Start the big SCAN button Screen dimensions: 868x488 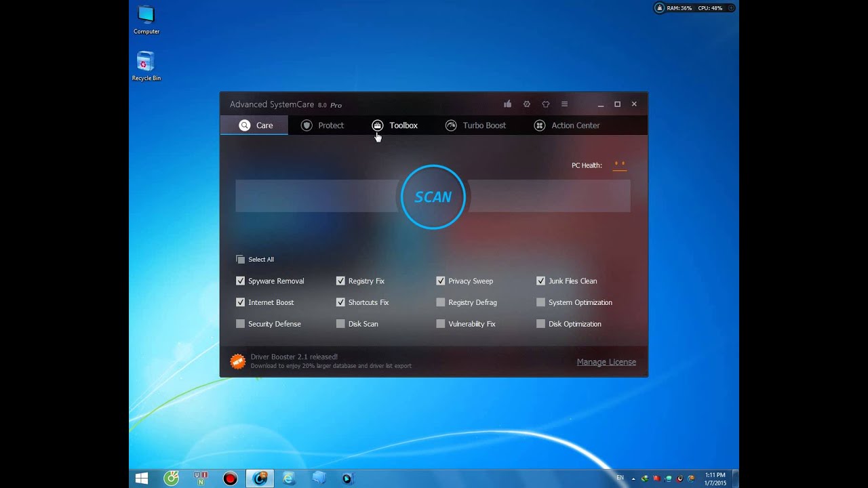pos(433,197)
